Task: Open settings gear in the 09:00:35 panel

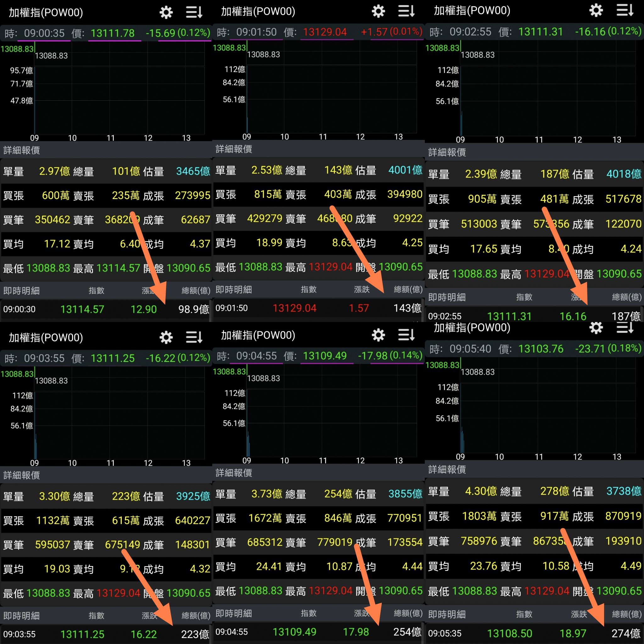Action: click(166, 13)
